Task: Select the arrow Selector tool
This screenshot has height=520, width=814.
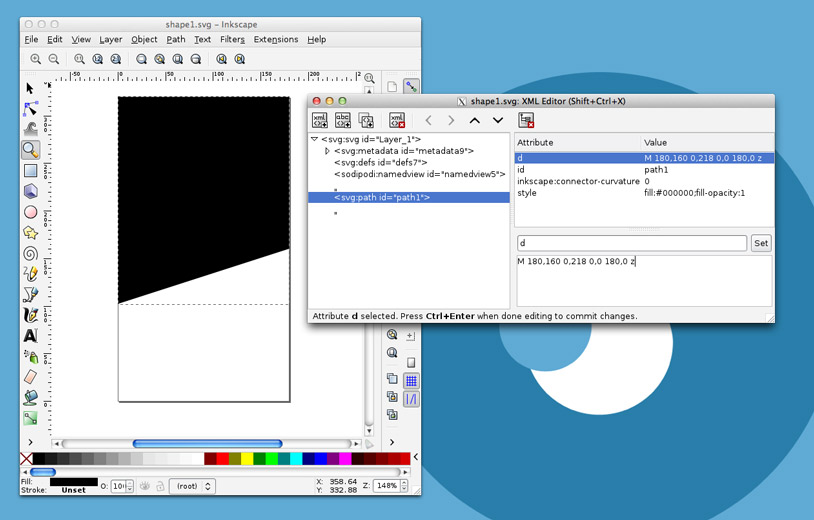Action: coord(30,89)
